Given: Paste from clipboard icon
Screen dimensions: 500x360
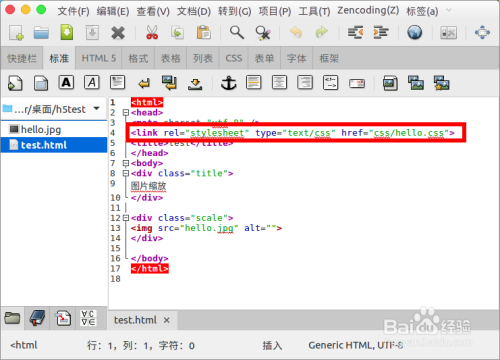Looking at the screenshot, I should (203, 33).
